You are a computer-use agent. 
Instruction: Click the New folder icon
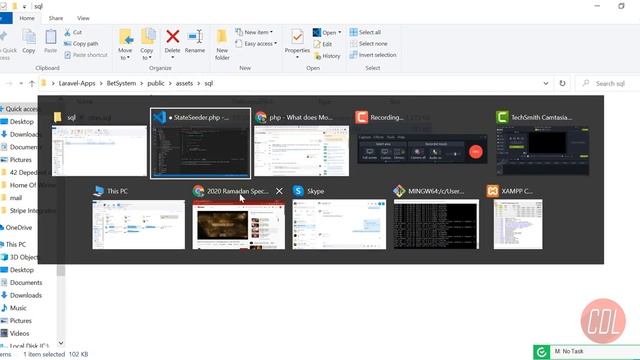click(x=222, y=37)
